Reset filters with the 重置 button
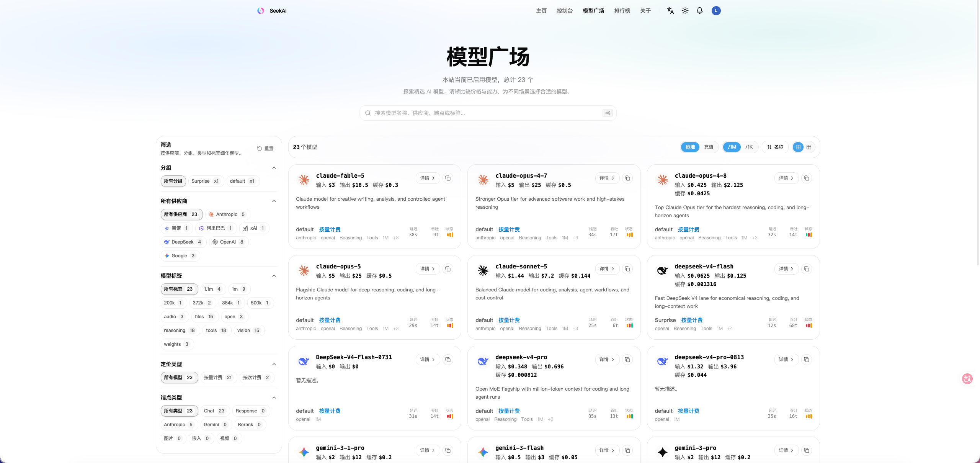 point(265,149)
